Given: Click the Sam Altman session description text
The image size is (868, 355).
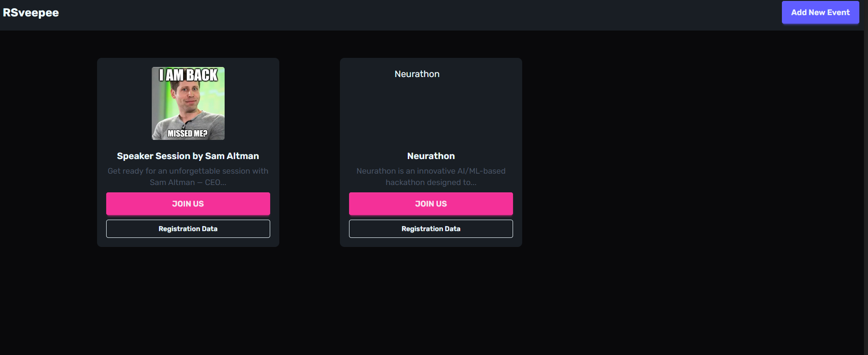Looking at the screenshot, I should [x=188, y=176].
